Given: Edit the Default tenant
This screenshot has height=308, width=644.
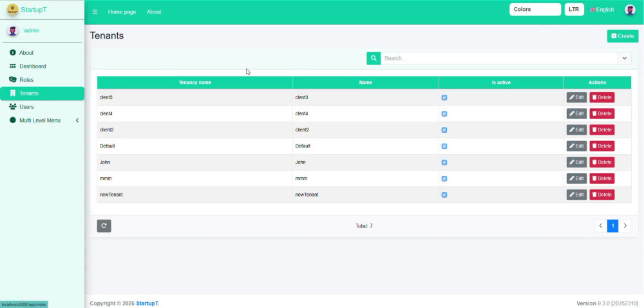Looking at the screenshot, I should (x=576, y=146).
